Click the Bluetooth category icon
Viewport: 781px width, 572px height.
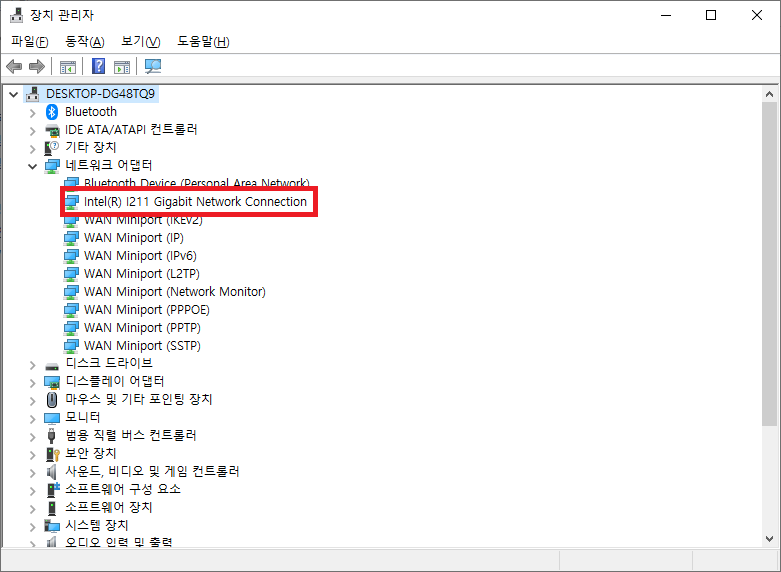52,112
